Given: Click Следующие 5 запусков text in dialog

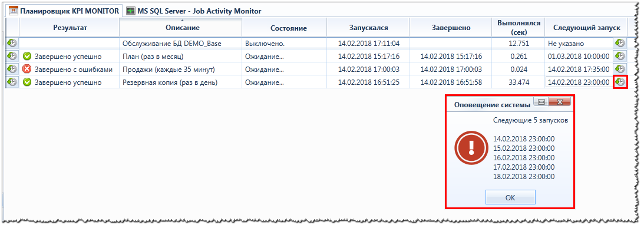Looking at the screenshot, I should click(x=531, y=121).
